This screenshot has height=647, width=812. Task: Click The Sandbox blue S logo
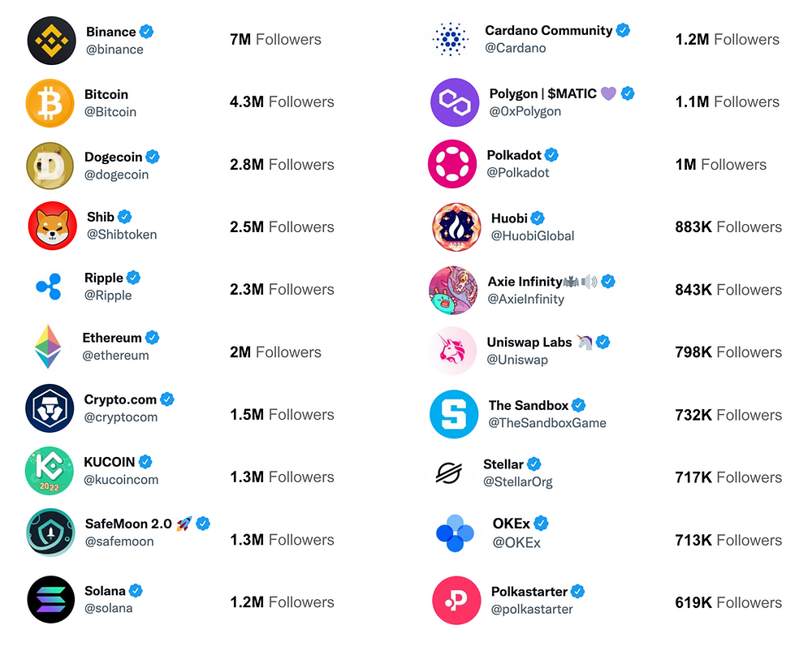454,414
